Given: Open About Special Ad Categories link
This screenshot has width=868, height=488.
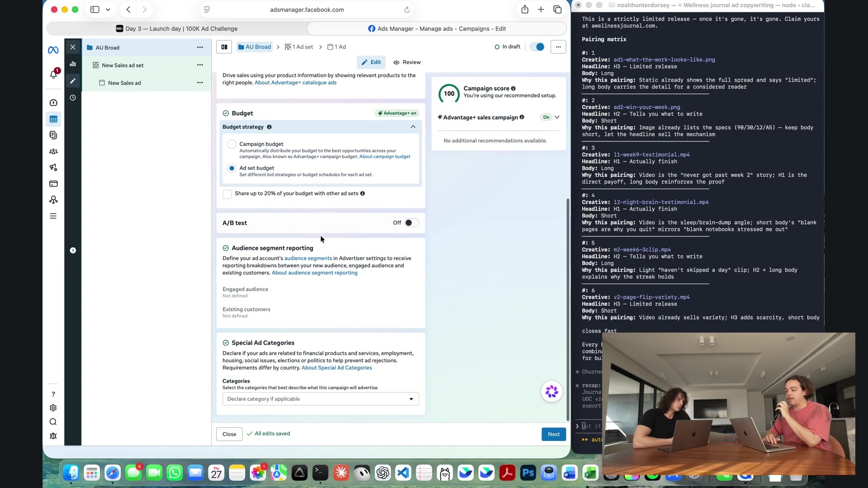Looking at the screenshot, I should coord(336,368).
